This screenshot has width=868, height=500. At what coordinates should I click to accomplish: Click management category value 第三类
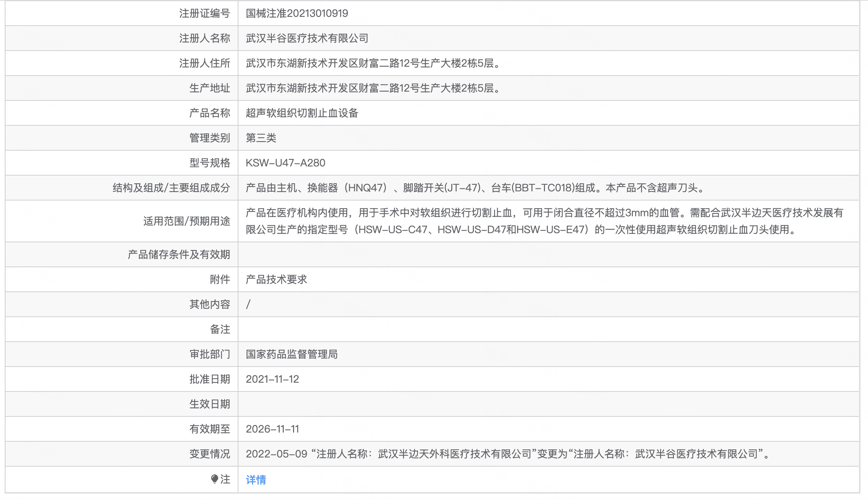click(261, 138)
